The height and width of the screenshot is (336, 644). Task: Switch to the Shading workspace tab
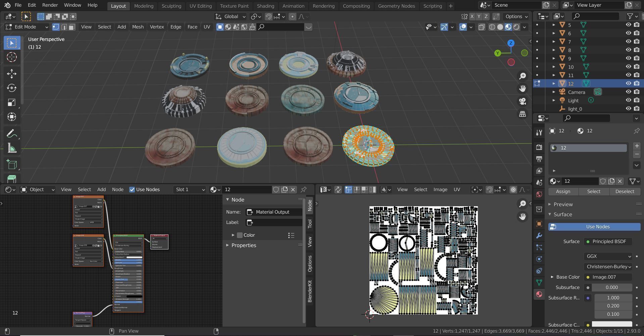coord(265,6)
